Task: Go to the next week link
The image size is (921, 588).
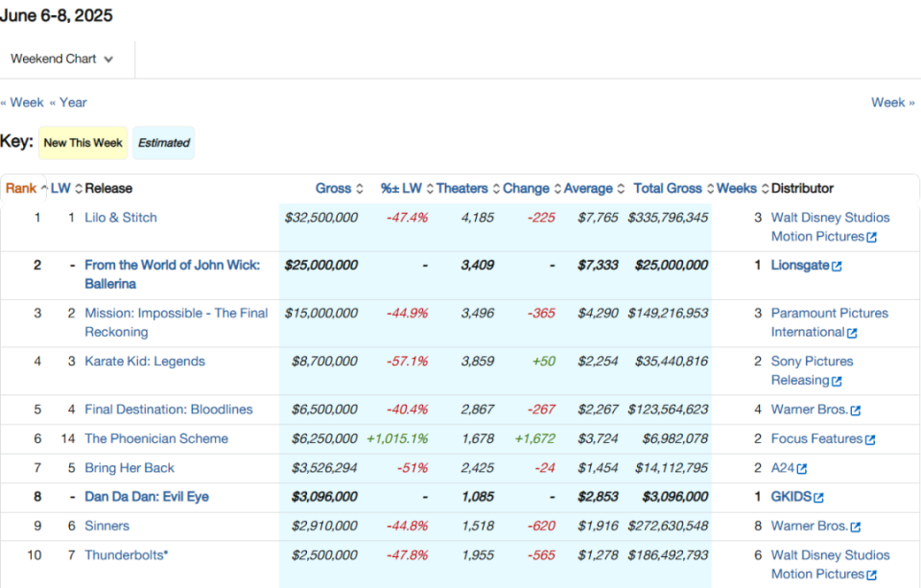Action: [x=893, y=103]
